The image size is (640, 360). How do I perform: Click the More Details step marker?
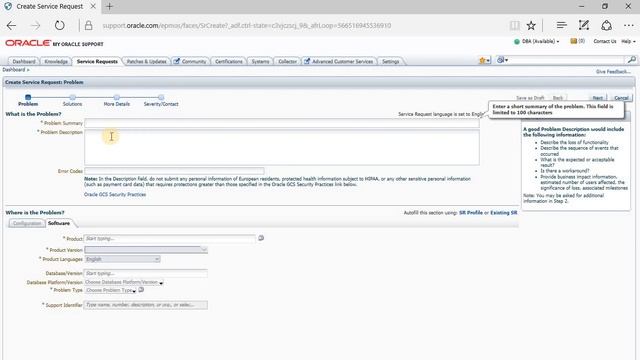click(117, 98)
